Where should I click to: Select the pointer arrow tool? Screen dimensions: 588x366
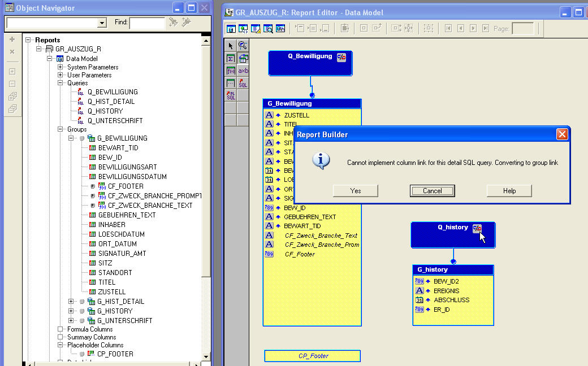pyautogui.click(x=231, y=46)
